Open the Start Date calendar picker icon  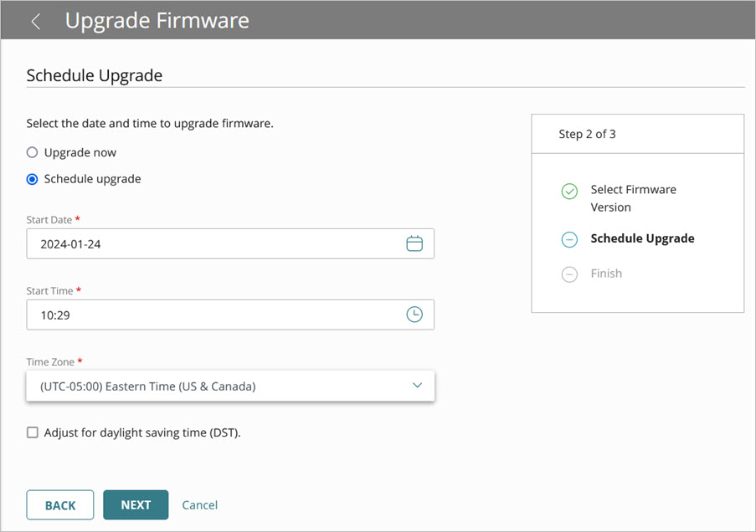[414, 243]
